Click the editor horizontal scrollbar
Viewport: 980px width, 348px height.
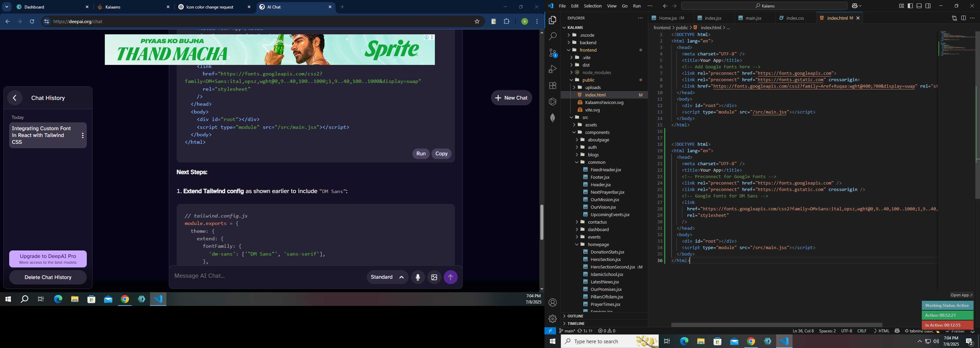tap(777, 325)
